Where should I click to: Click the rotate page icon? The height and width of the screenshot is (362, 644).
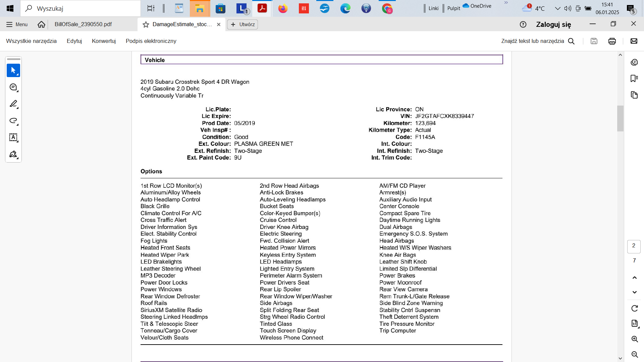tap(634, 308)
